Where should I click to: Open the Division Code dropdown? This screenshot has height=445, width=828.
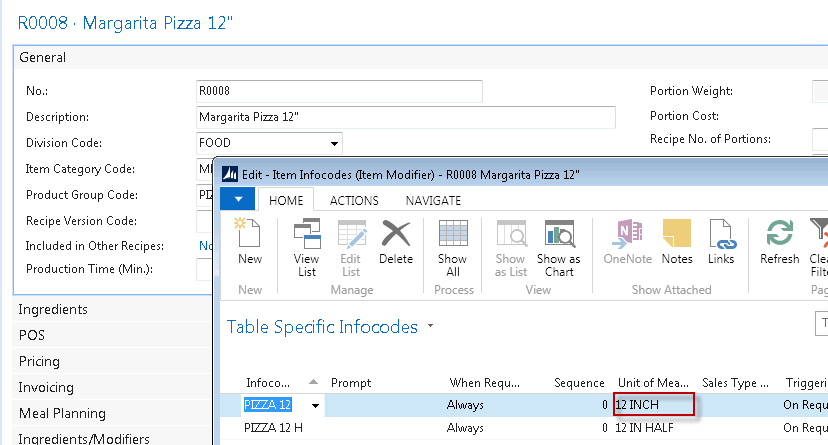[334, 143]
